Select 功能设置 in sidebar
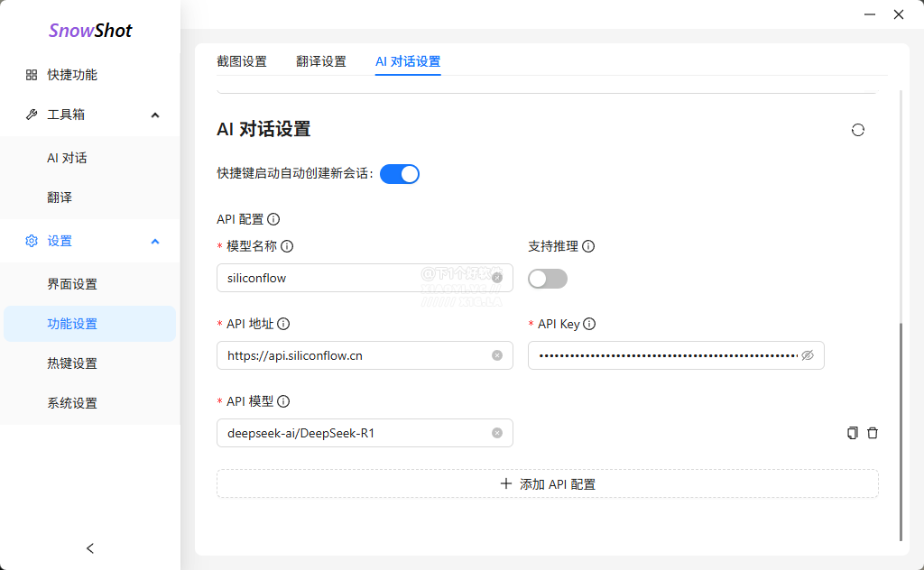This screenshot has width=924, height=570. click(90, 324)
